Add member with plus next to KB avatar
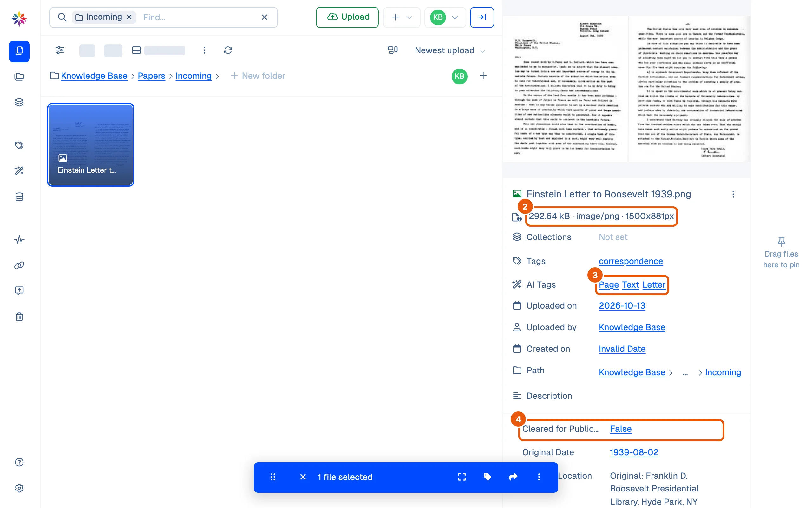This screenshot has width=812, height=508. coord(483,76)
